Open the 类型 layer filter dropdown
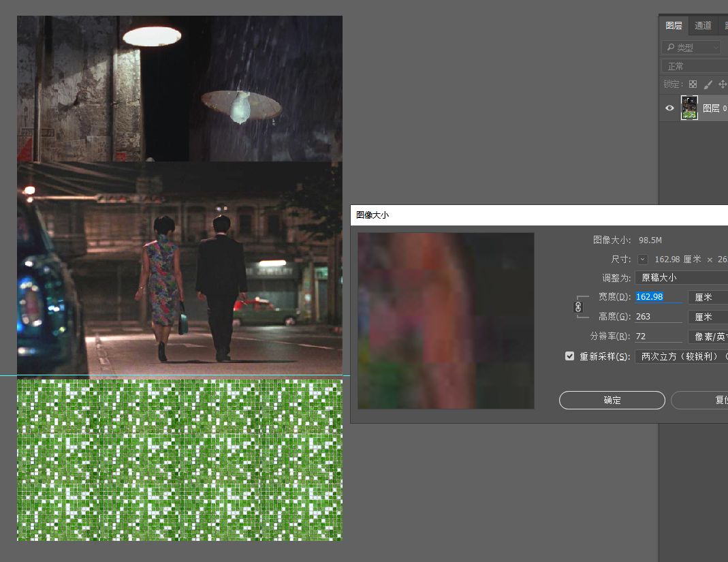Image resolution: width=728 pixels, height=562 pixels. [x=693, y=48]
